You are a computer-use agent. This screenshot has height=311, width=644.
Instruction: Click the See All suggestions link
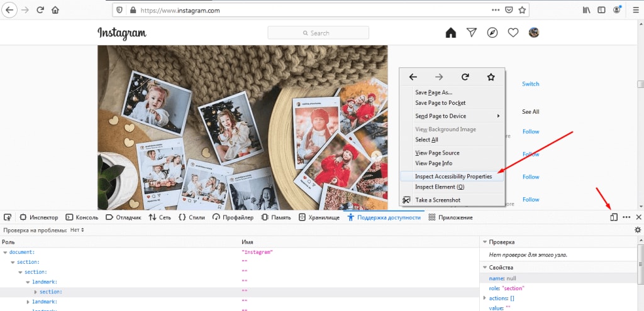(530, 112)
